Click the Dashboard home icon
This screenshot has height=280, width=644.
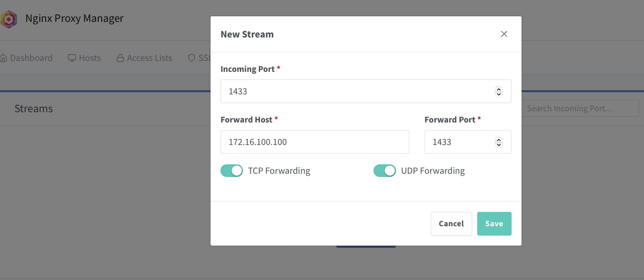(3, 58)
